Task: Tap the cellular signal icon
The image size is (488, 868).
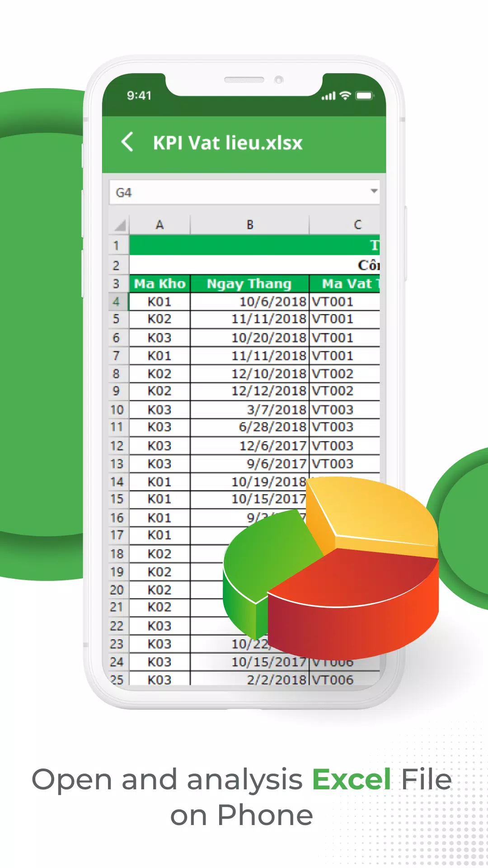Action: pyautogui.click(x=328, y=96)
